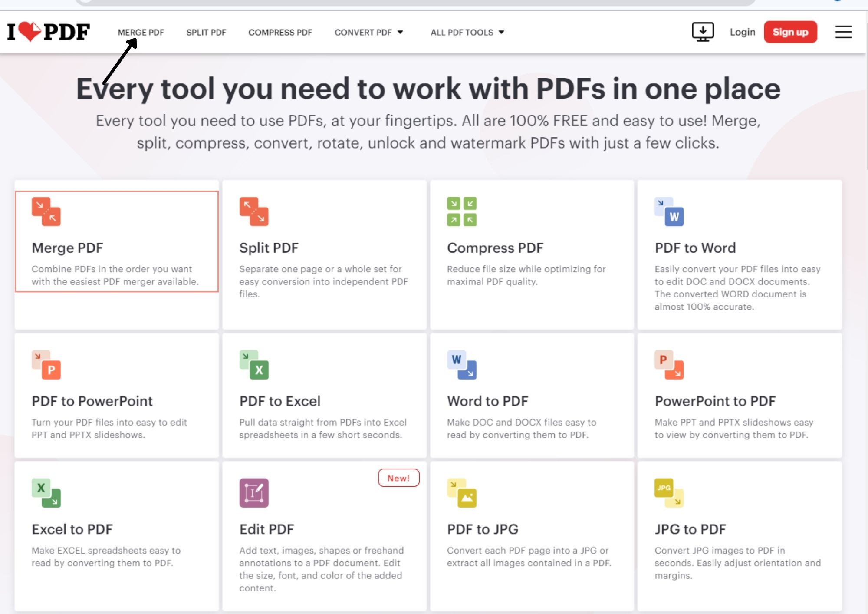This screenshot has width=868, height=614.
Task: Open the Split PDF card title
Action: click(x=269, y=248)
